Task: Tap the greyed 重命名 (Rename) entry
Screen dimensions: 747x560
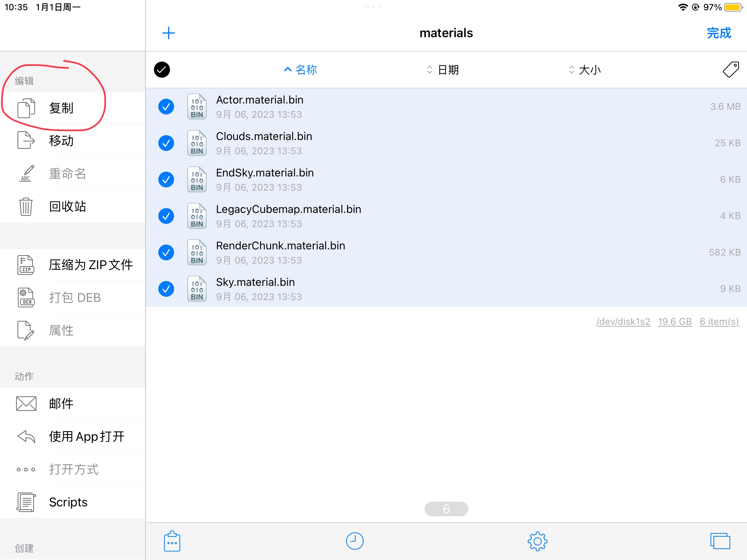Action: tap(73, 174)
